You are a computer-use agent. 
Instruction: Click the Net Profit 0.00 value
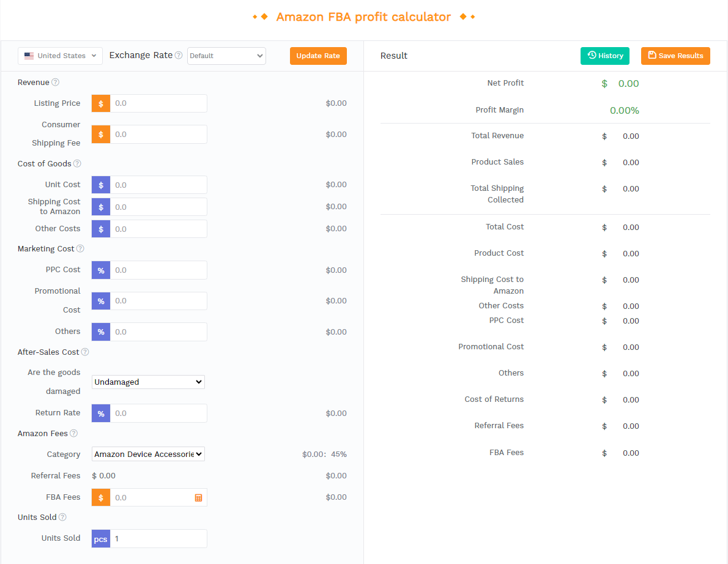click(628, 84)
